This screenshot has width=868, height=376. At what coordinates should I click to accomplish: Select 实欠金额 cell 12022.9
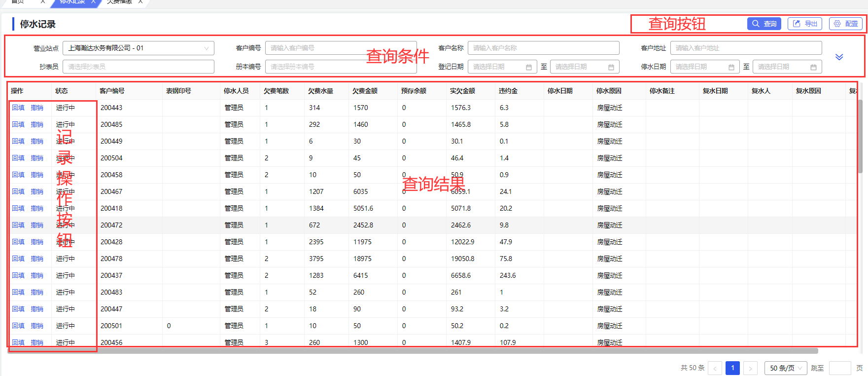click(x=463, y=242)
